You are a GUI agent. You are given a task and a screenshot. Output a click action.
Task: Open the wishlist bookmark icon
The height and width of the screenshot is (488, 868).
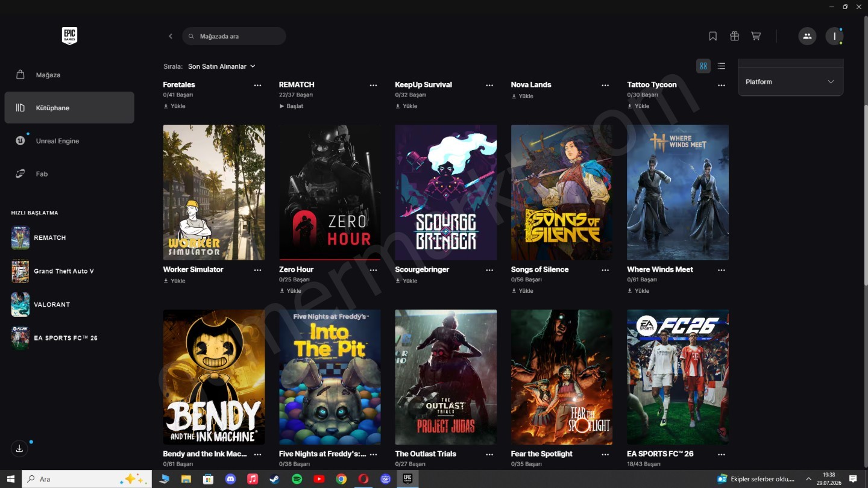[712, 36]
